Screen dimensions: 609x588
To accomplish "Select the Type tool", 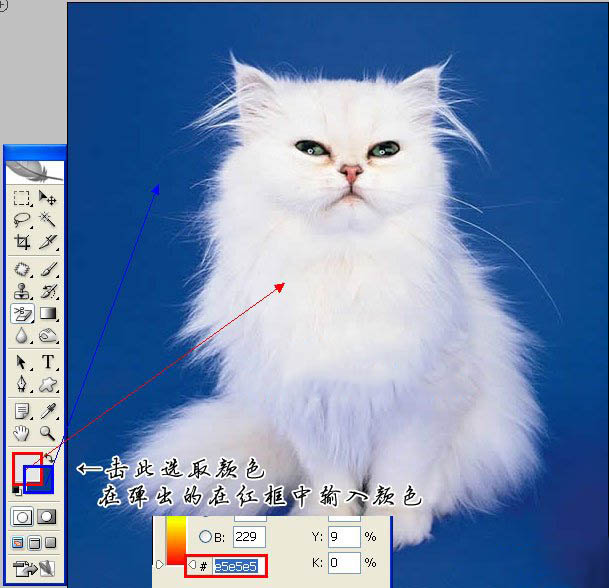I will pyautogui.click(x=47, y=362).
